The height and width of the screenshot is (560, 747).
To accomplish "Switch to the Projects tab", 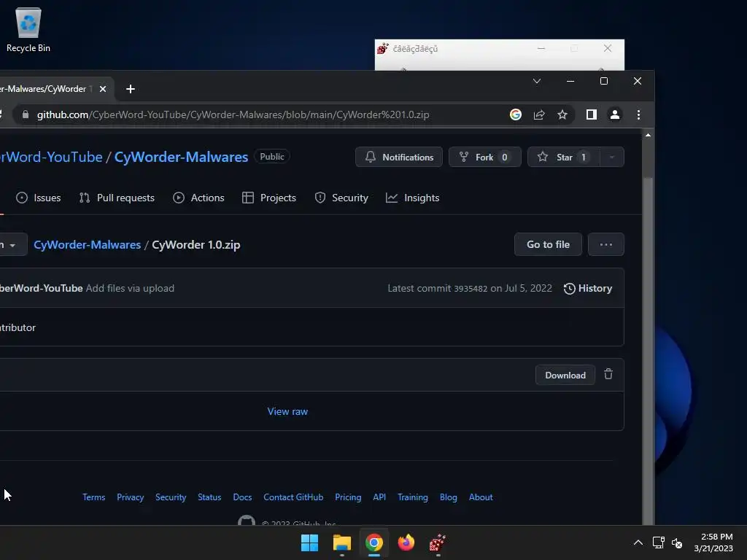I will point(269,198).
